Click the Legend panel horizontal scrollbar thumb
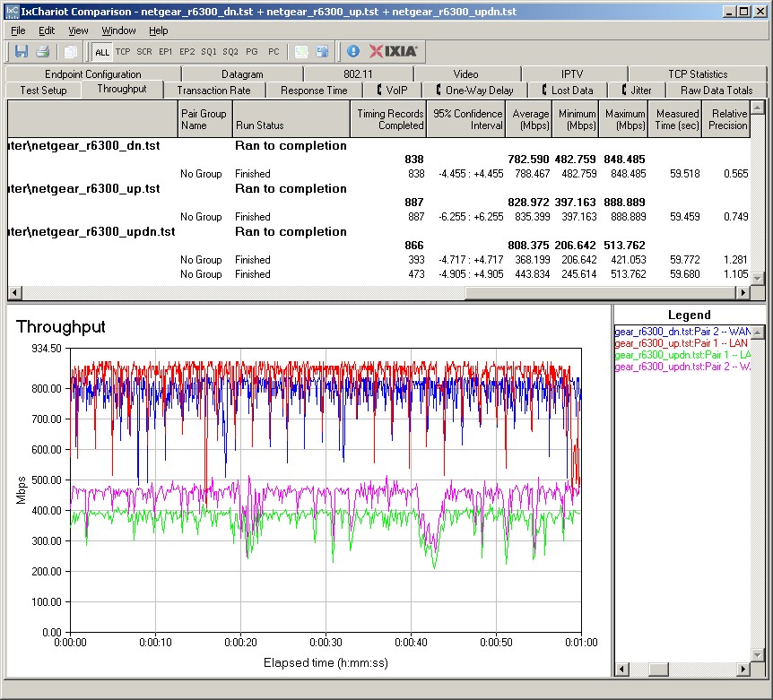Image resolution: width=773 pixels, height=700 pixels. pos(658,669)
